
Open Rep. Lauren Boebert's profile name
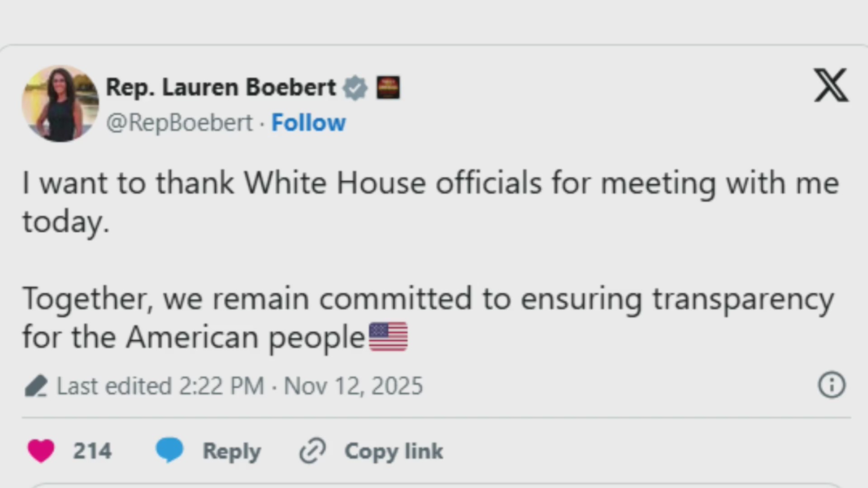point(221,87)
